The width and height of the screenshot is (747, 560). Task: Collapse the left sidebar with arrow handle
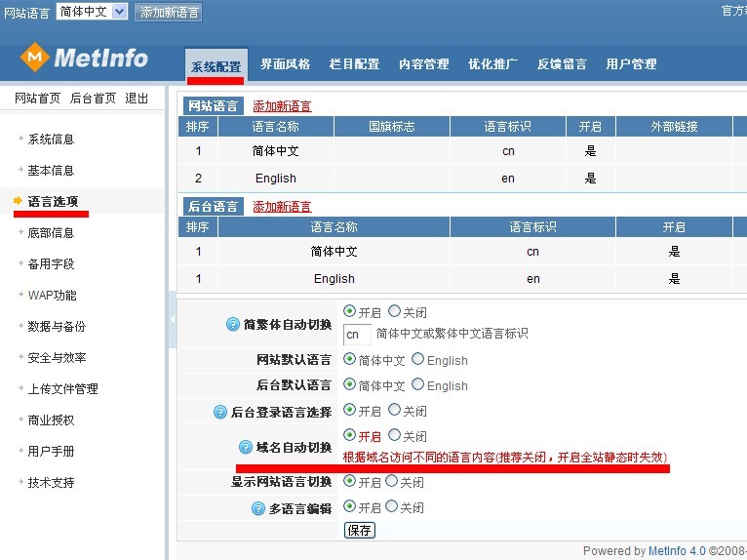coord(173,319)
